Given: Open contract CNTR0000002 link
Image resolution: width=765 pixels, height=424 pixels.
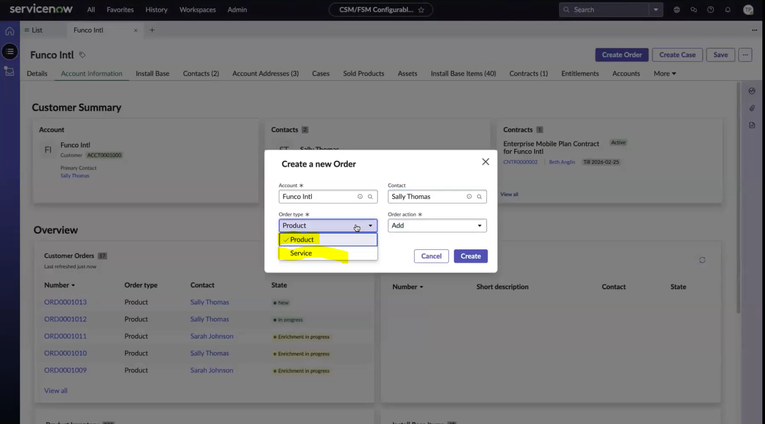Looking at the screenshot, I should pos(520,162).
